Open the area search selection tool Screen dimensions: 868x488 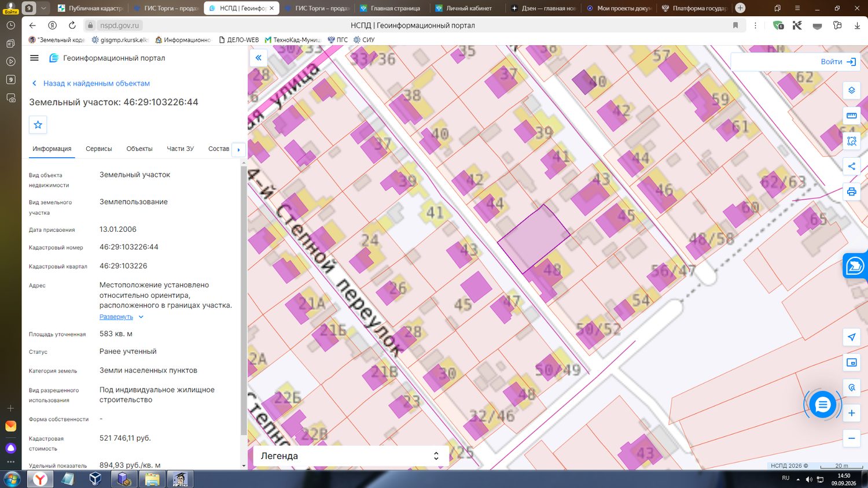(x=851, y=141)
